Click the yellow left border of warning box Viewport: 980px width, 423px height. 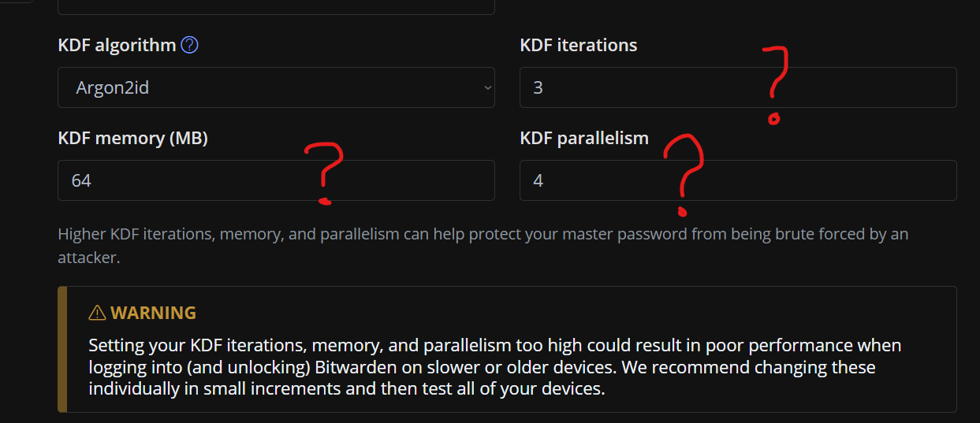click(62, 349)
